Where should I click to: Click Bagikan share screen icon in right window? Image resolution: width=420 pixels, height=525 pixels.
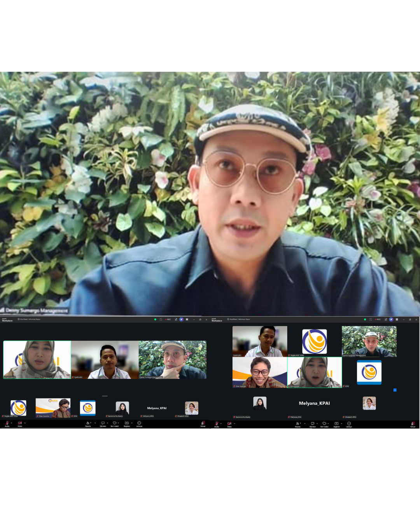pyautogui.click(x=336, y=423)
